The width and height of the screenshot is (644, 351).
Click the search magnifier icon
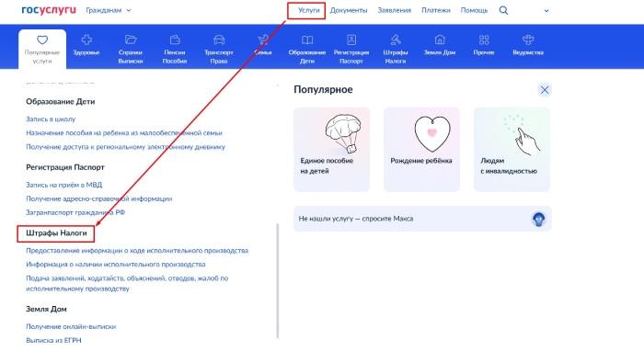point(503,11)
